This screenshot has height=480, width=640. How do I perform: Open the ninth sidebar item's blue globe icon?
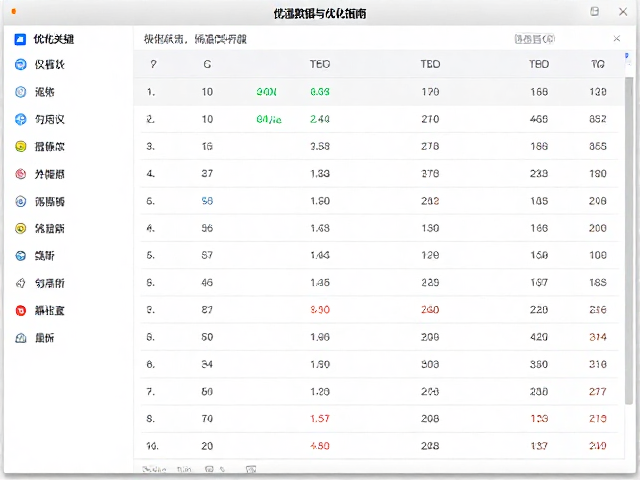tap(20, 256)
